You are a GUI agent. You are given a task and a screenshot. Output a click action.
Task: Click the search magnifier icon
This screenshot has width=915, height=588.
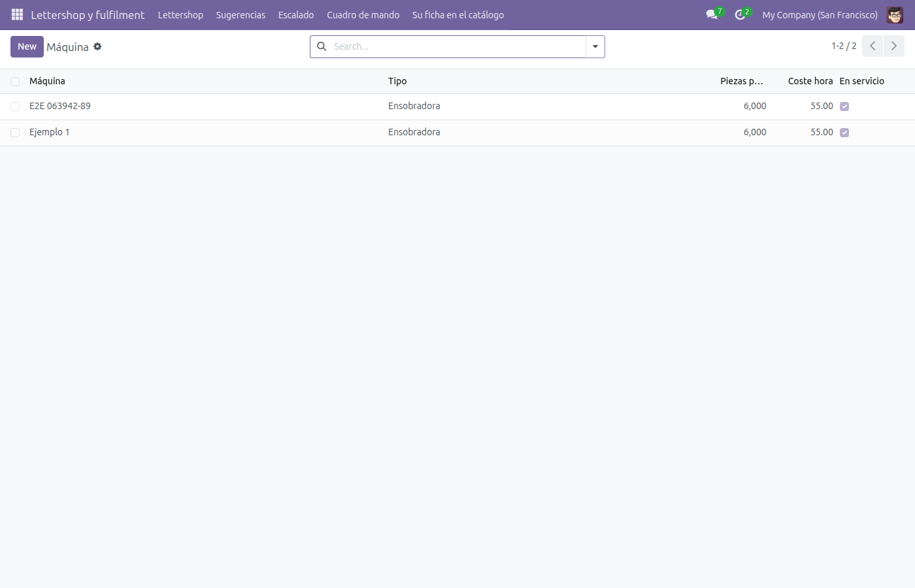point(322,46)
